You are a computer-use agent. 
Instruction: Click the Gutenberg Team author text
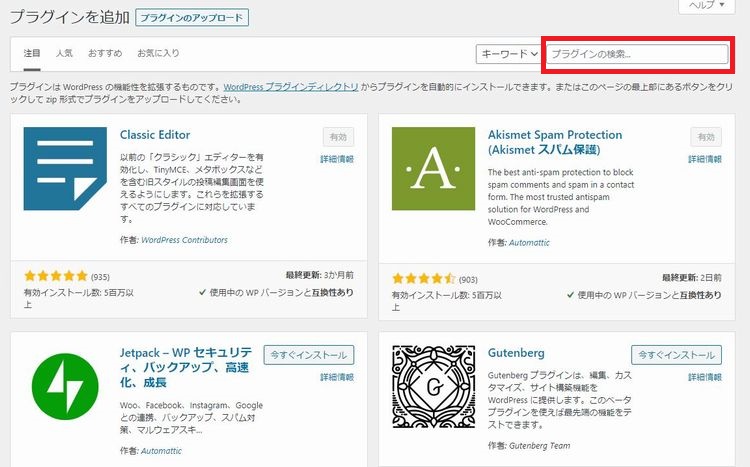(540, 445)
